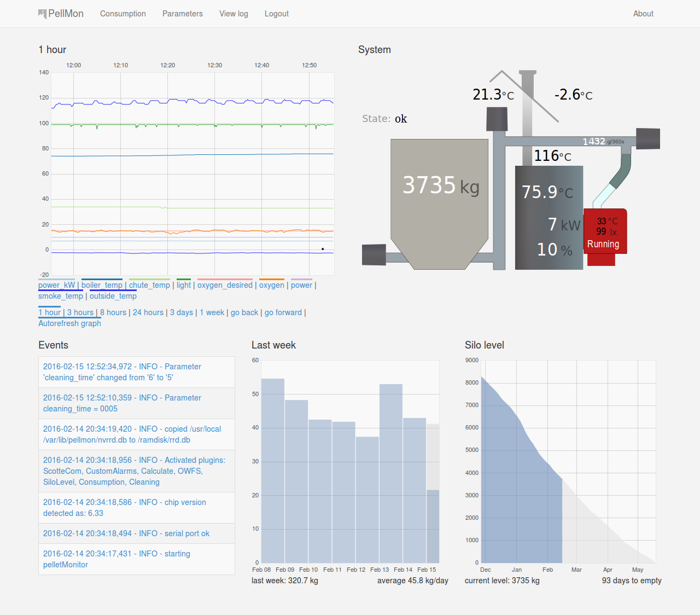Open the Consumption page

coord(123,14)
